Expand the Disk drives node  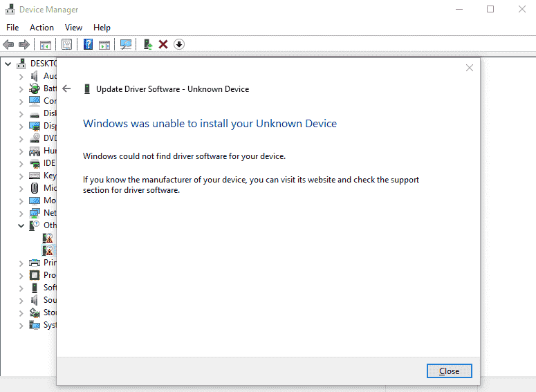(x=21, y=114)
